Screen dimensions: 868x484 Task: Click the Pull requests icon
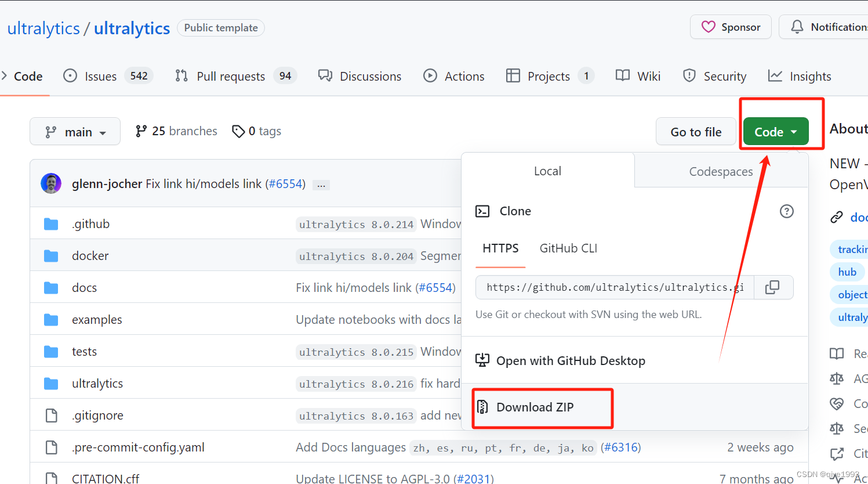[x=181, y=75]
